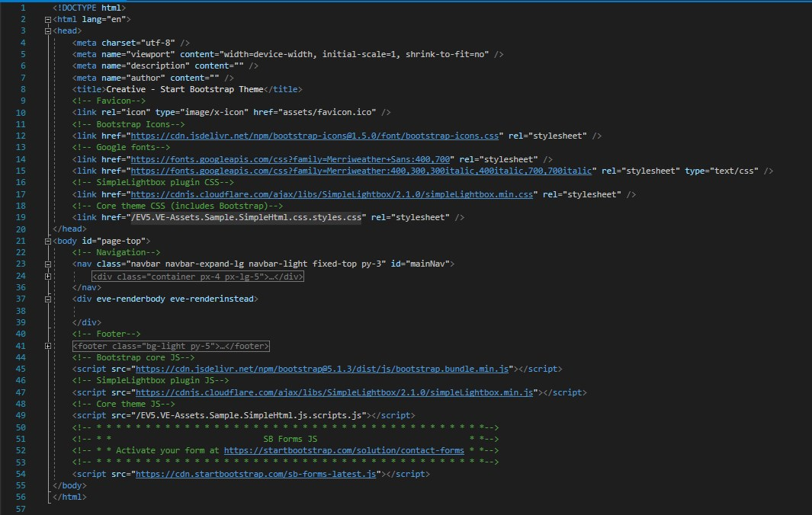812x515 pixels.
Task: Open the simpleLightbox.min.css cloudflare link
Action: point(332,194)
